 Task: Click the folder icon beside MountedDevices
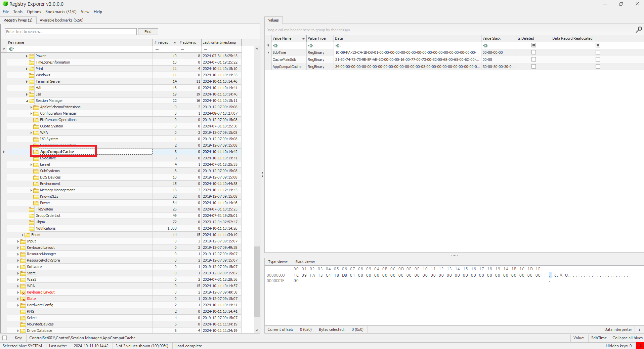point(23,324)
